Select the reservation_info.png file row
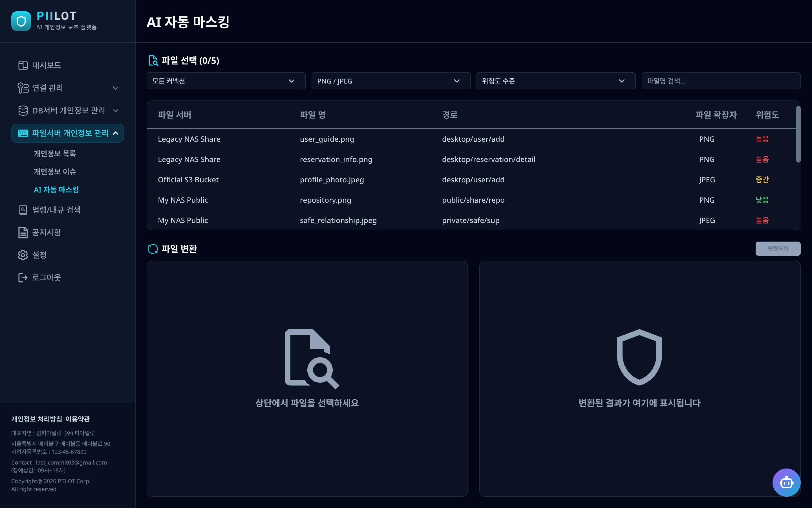The height and width of the screenshot is (508, 812). pos(471,159)
